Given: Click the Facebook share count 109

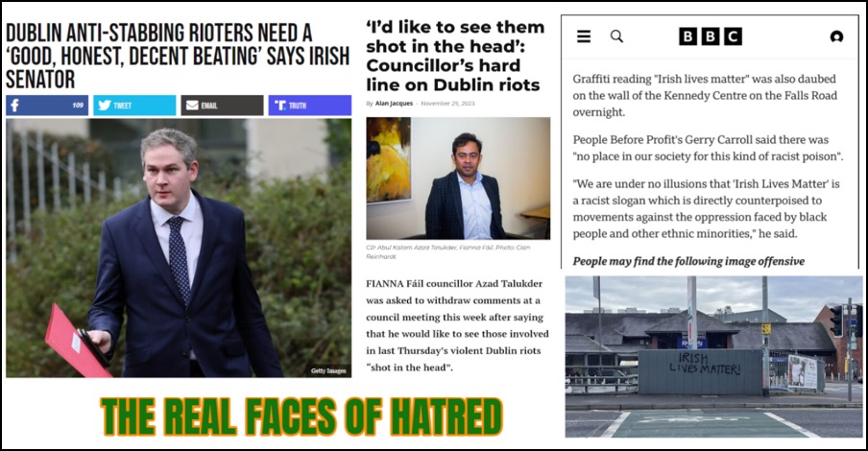Looking at the screenshot, I should (78, 106).
